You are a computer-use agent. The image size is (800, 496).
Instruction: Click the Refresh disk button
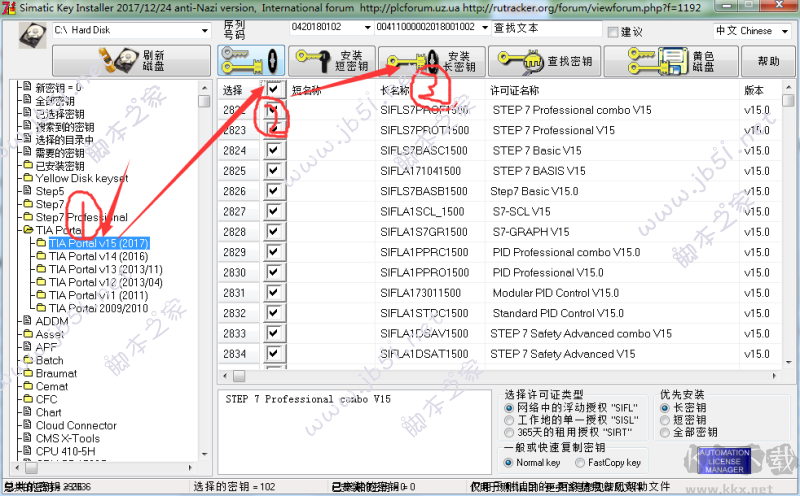(131, 61)
